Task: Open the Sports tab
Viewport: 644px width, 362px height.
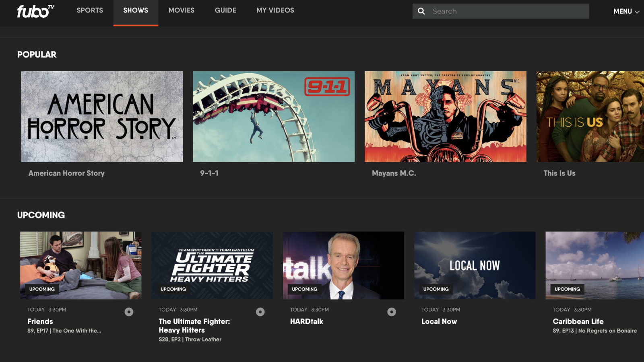Action: point(90,10)
